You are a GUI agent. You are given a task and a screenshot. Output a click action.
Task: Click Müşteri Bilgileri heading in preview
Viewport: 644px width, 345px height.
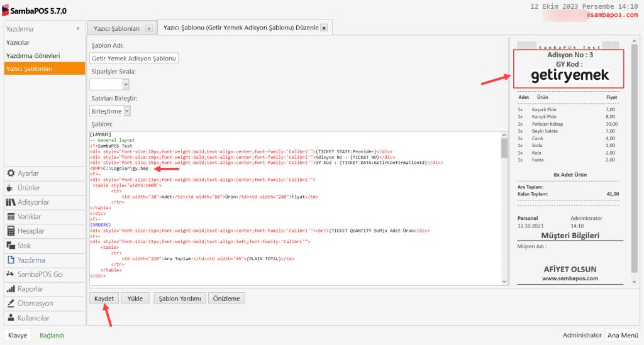click(570, 236)
